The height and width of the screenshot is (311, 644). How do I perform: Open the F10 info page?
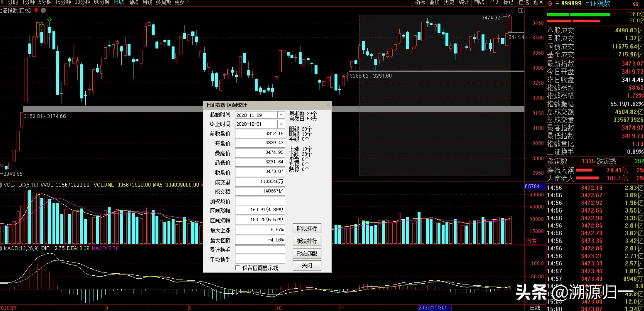pyautogui.click(x=494, y=2)
